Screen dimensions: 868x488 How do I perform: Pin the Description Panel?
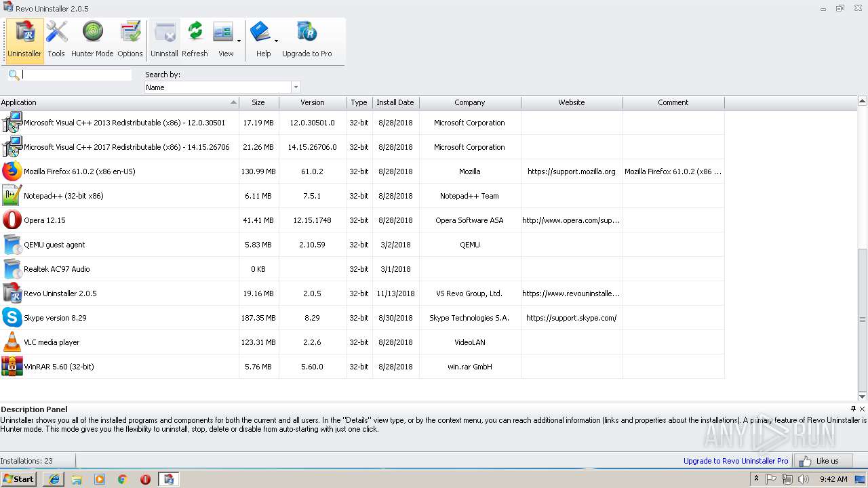pos(853,409)
